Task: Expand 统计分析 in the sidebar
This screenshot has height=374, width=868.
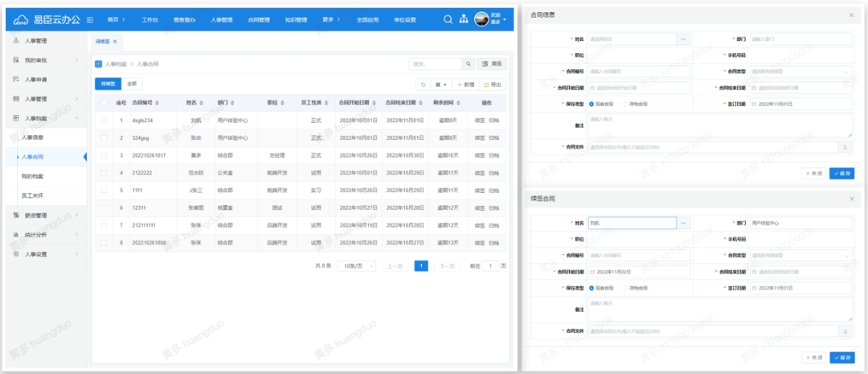Action: pyautogui.click(x=76, y=234)
